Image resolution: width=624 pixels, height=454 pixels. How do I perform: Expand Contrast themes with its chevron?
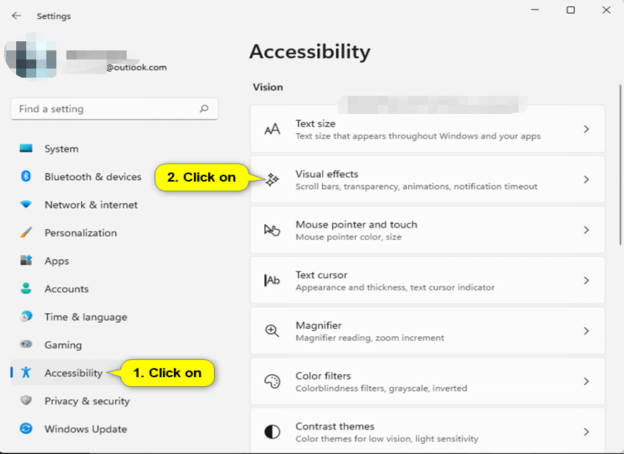(586, 432)
